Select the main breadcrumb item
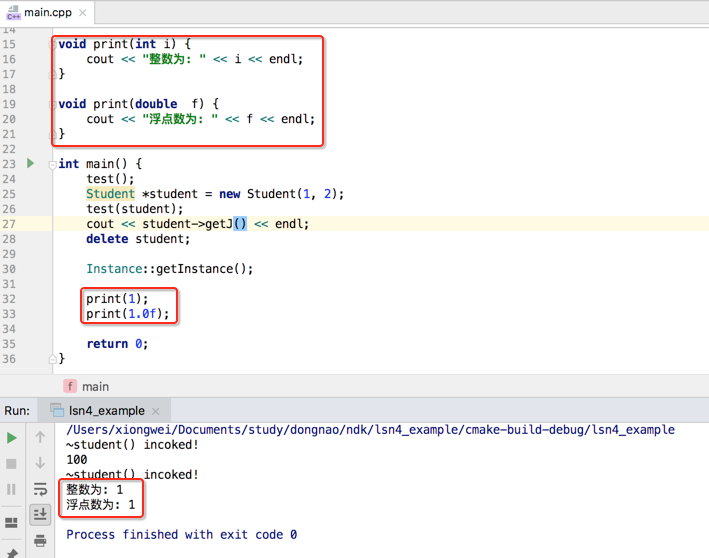 tap(95, 387)
